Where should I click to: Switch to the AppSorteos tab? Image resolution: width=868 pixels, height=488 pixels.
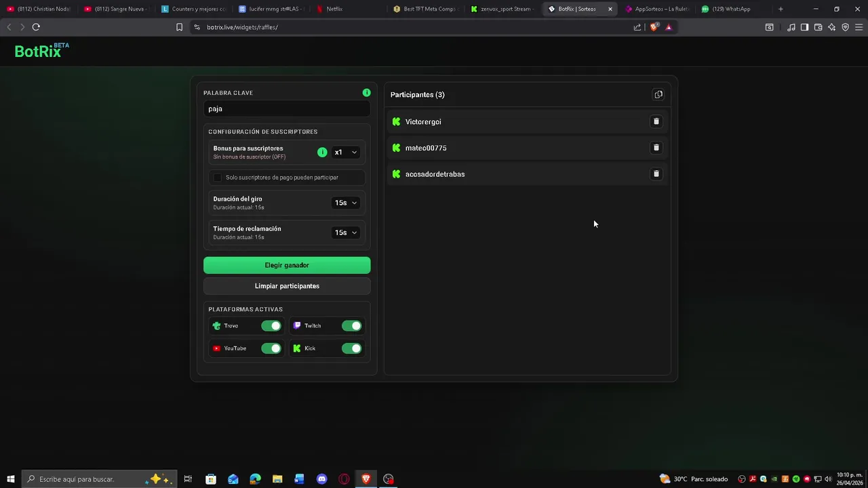click(657, 9)
